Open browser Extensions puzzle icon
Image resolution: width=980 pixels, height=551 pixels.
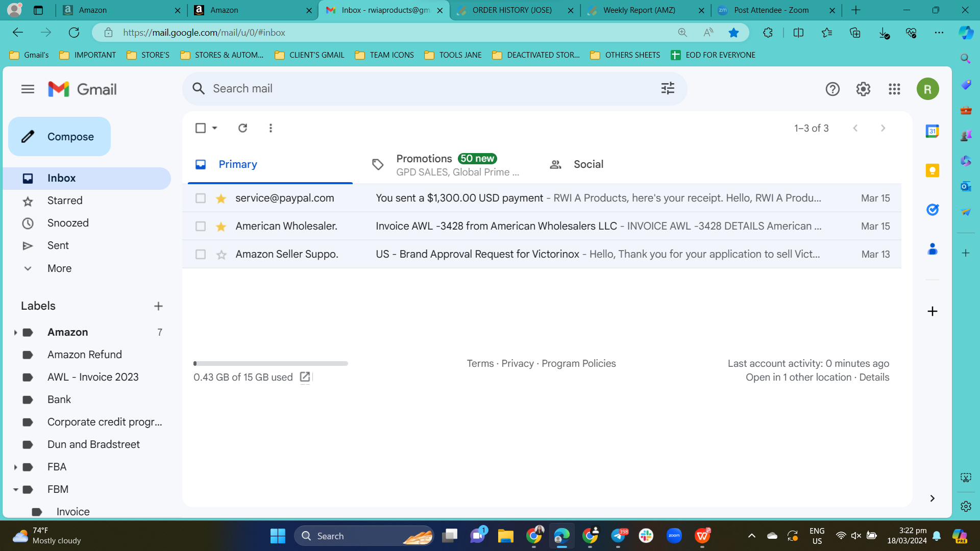click(768, 33)
